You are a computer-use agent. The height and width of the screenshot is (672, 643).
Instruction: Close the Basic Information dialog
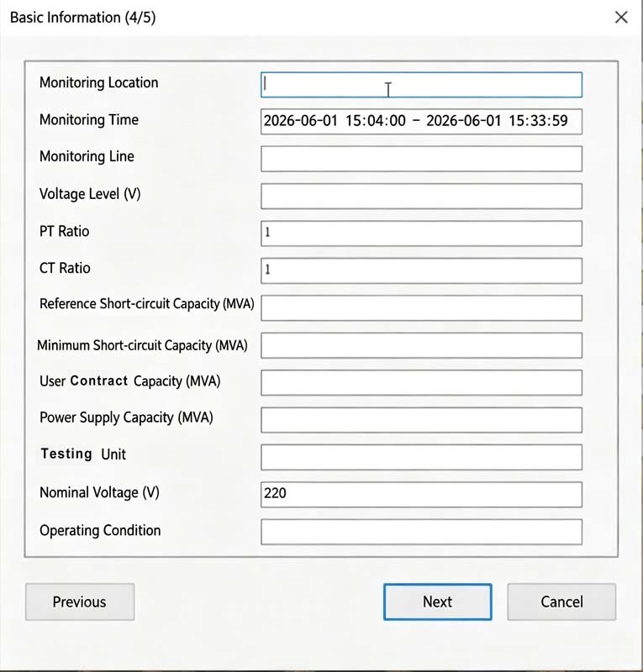621,18
